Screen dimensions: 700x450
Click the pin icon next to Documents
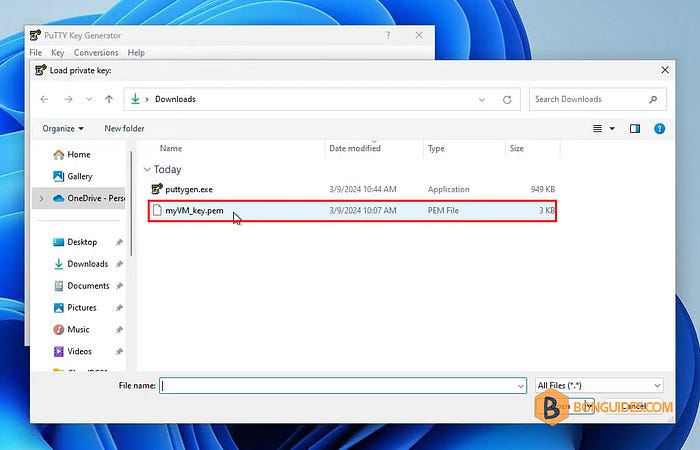point(119,286)
